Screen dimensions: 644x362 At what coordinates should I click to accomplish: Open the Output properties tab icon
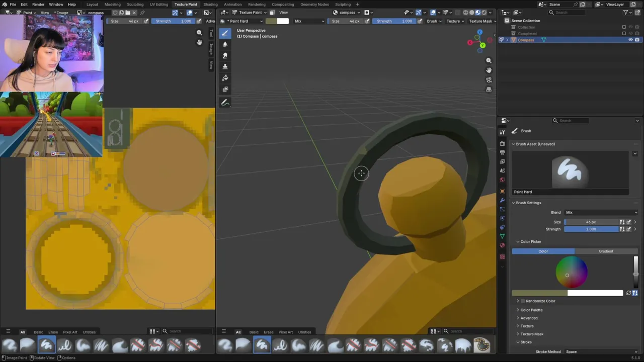click(x=502, y=152)
